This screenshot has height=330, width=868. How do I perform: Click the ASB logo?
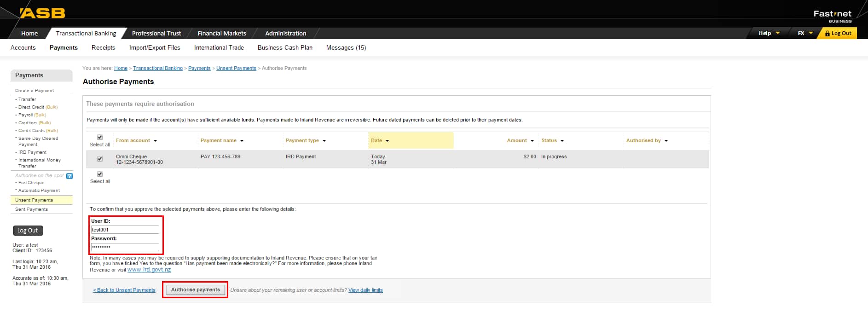(x=42, y=13)
